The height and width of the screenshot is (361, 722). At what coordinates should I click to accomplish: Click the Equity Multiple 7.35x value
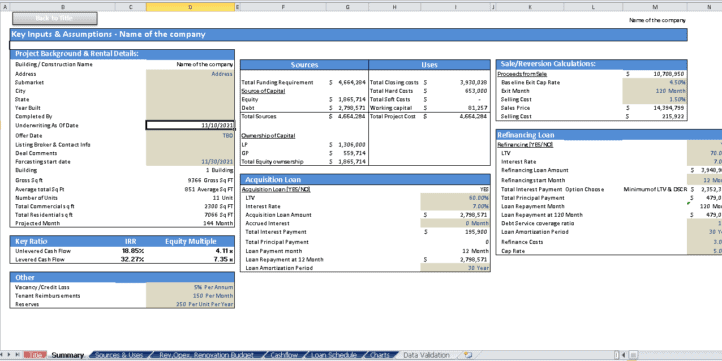click(224, 260)
